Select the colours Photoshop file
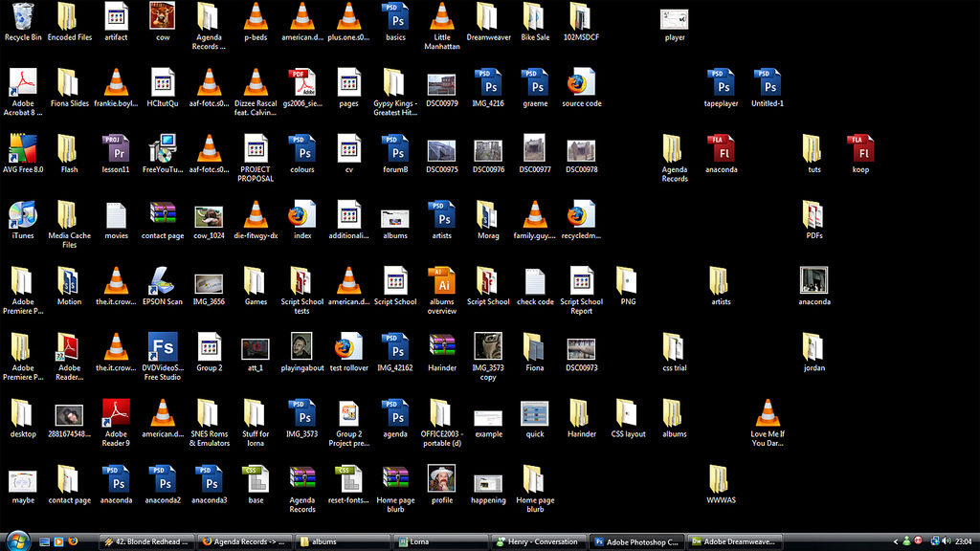Viewport: 980px width, 551px height. pos(302,148)
